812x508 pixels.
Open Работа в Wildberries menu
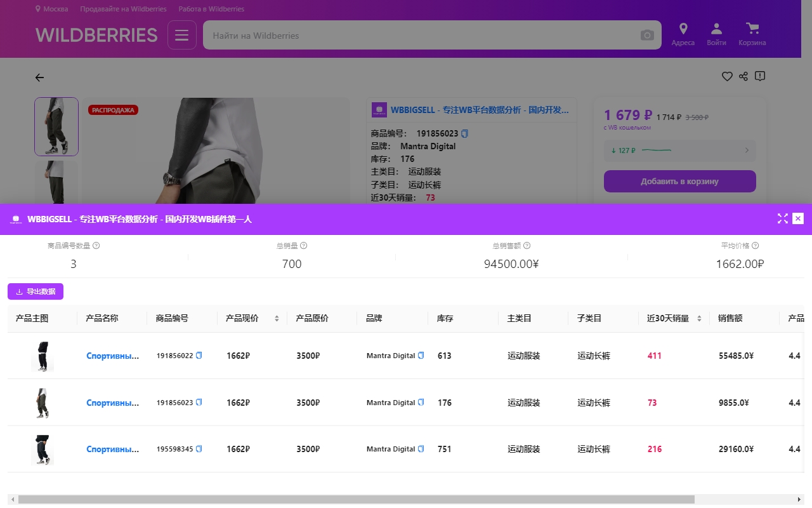[211, 9]
